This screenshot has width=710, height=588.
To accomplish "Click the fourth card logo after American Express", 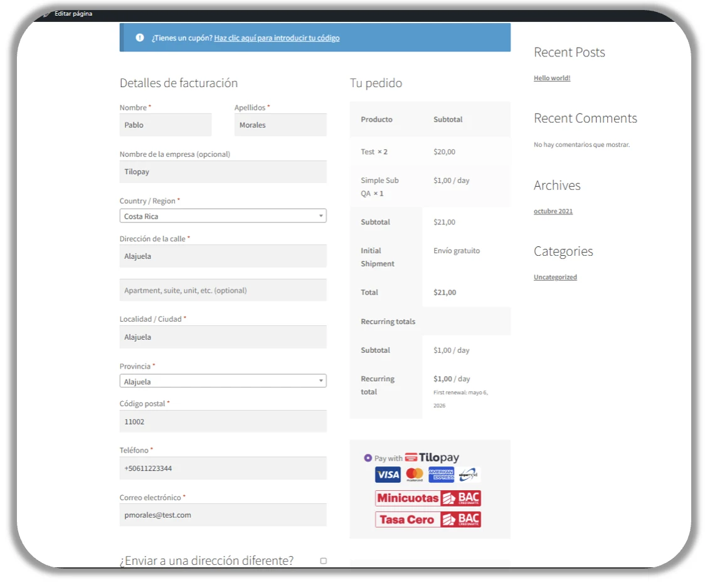I will 469,475.
